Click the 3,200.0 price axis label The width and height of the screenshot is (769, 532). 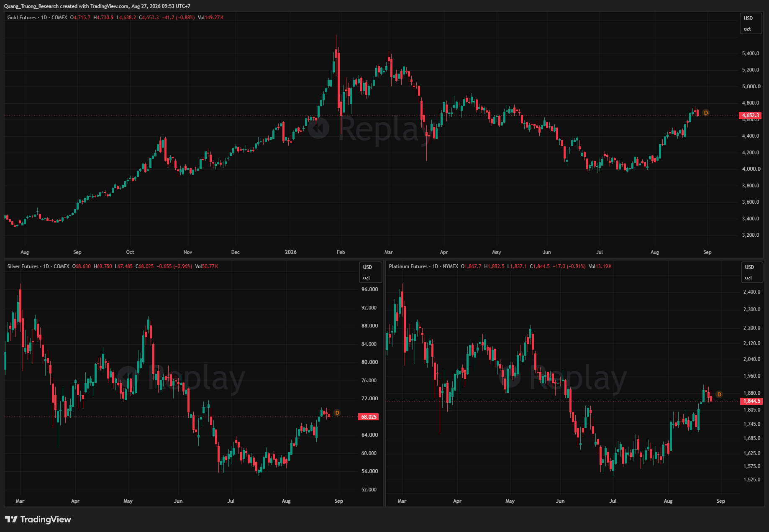click(x=751, y=235)
